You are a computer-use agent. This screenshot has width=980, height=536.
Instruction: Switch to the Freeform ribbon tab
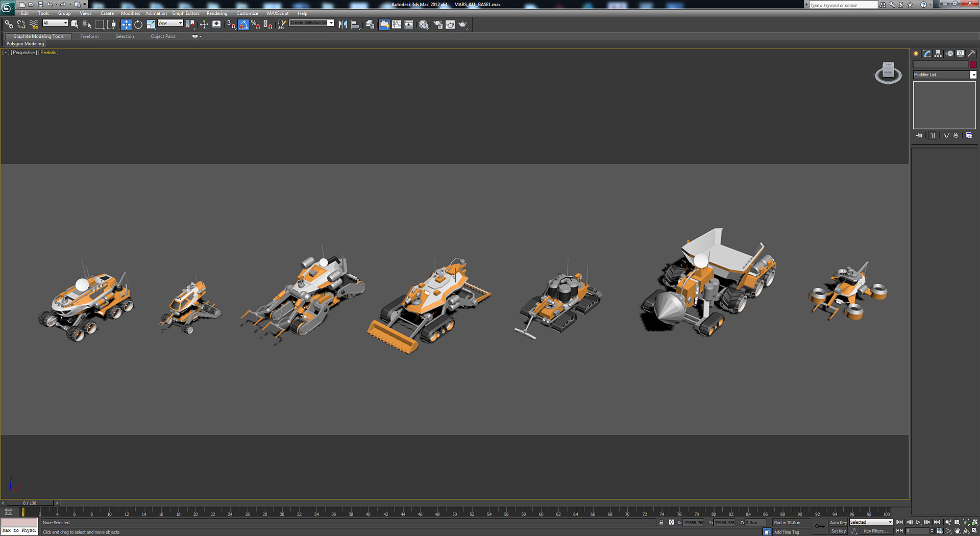(x=89, y=36)
